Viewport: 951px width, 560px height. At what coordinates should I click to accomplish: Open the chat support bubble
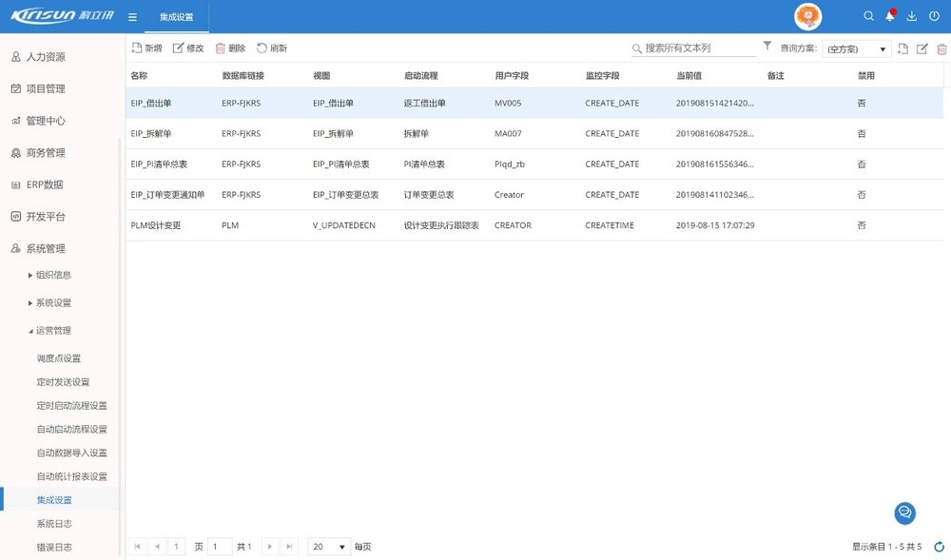coord(905,512)
